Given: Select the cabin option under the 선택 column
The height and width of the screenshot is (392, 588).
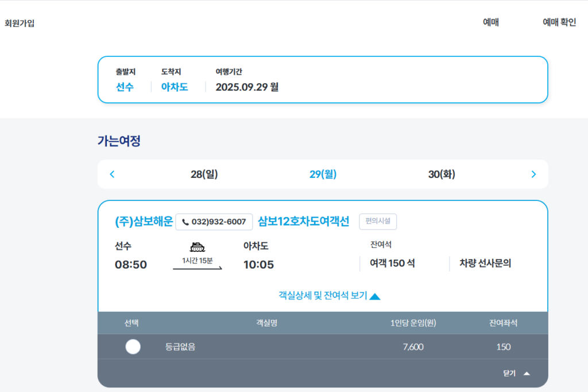Looking at the screenshot, I should coord(133,347).
